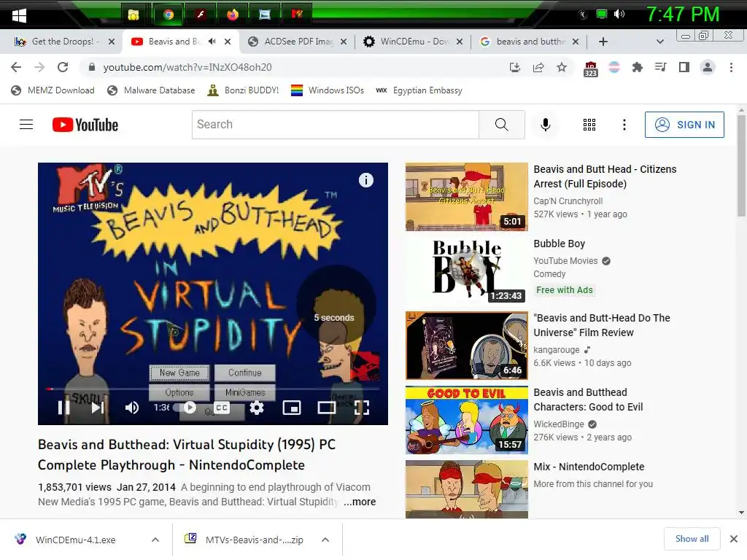Image resolution: width=747 pixels, height=560 pixels.
Task: Open the Windows ISOs bookmark
Action: coord(328,90)
